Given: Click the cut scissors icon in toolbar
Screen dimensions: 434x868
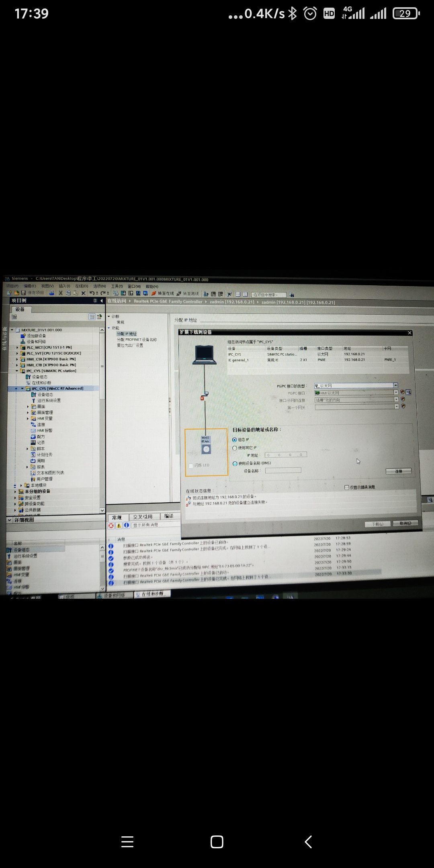Looking at the screenshot, I should click(61, 293).
